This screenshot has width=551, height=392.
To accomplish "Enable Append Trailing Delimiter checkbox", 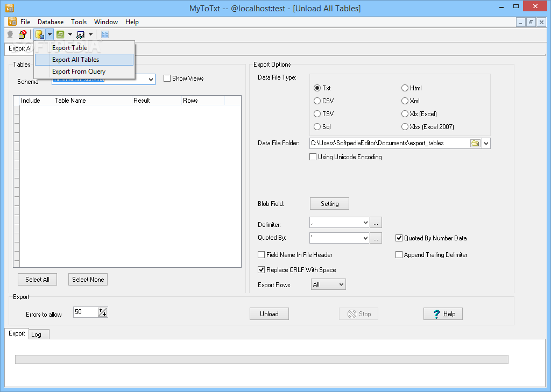I will tap(399, 255).
